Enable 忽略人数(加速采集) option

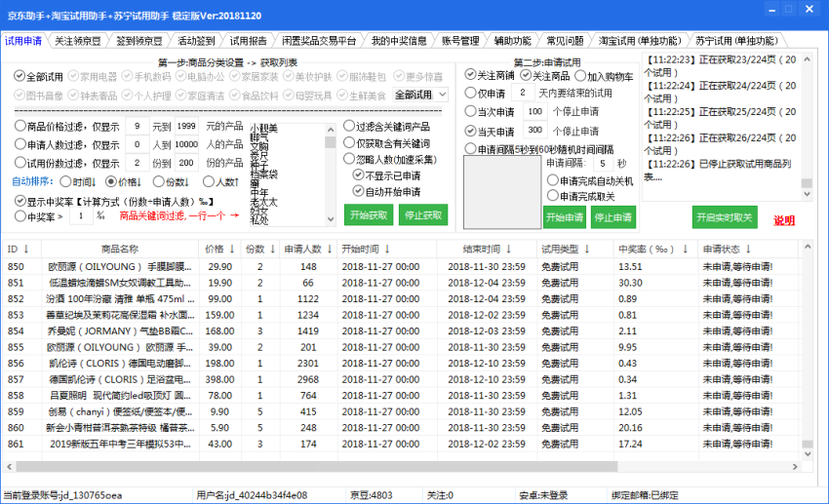point(349,159)
